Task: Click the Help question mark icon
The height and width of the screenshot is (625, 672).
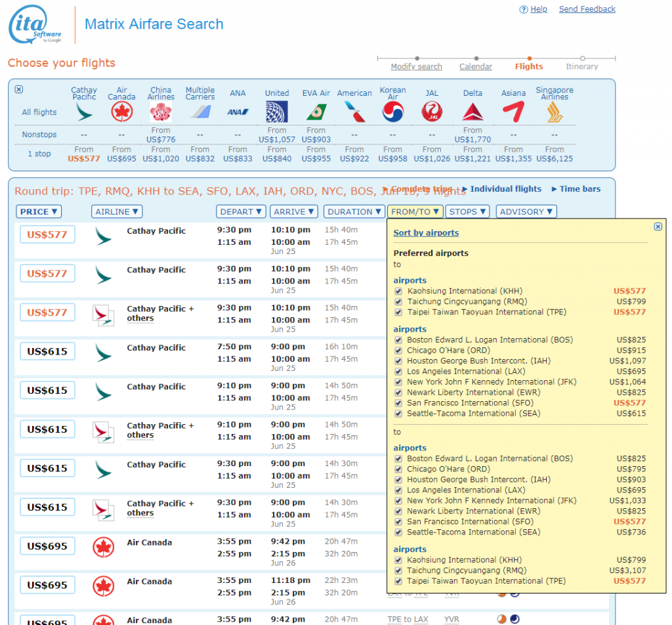Action: click(x=523, y=9)
